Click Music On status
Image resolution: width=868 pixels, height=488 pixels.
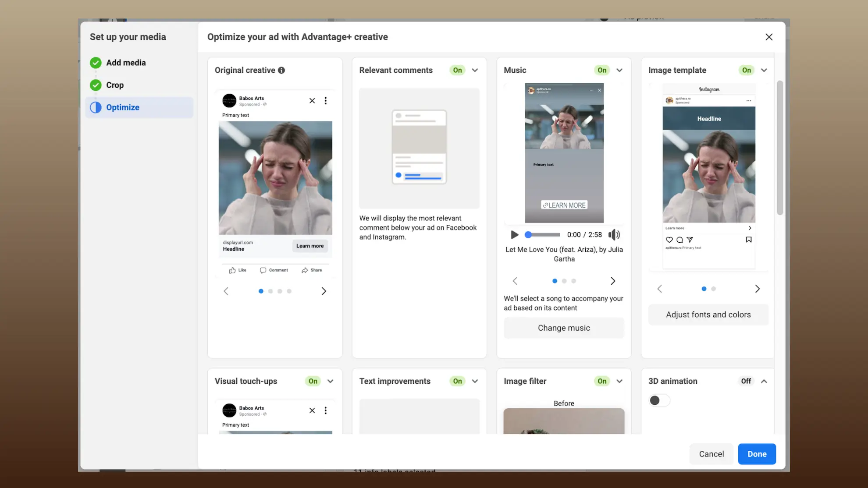point(602,70)
